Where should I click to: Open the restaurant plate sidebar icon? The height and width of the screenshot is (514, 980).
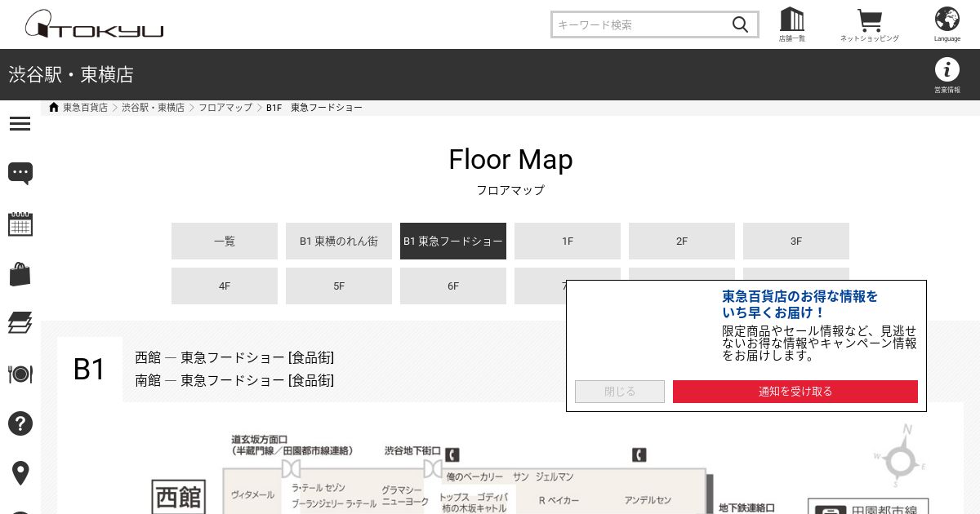click(20, 374)
